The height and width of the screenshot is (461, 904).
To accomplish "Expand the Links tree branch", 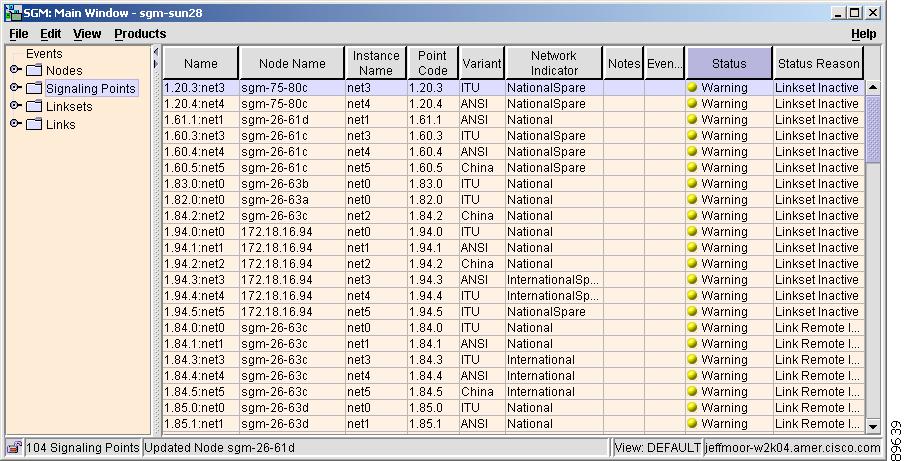I will [16, 124].
